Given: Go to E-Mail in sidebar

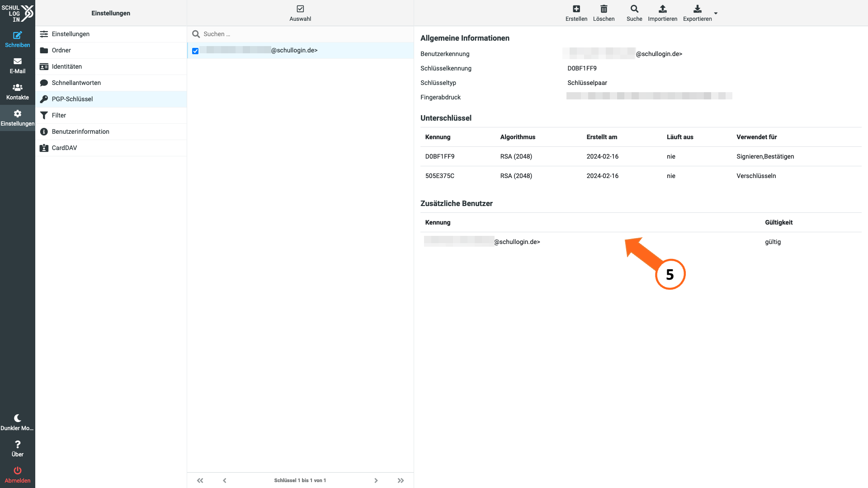Looking at the screenshot, I should tap(18, 66).
